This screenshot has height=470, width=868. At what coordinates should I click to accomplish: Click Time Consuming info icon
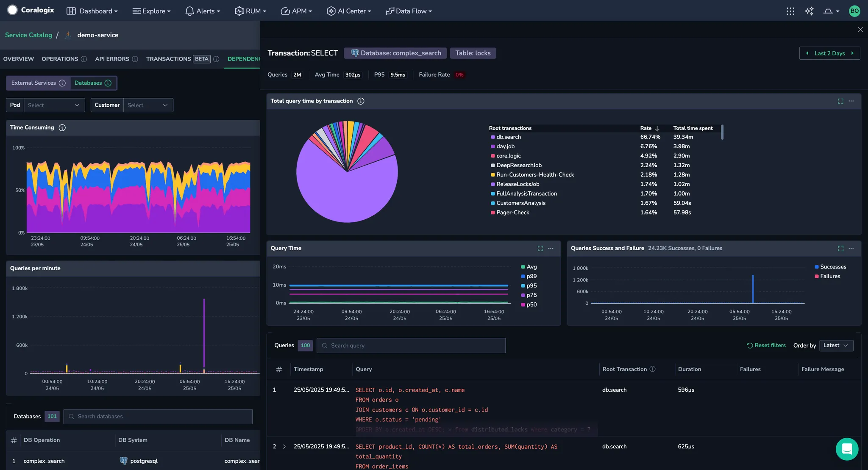click(x=62, y=127)
